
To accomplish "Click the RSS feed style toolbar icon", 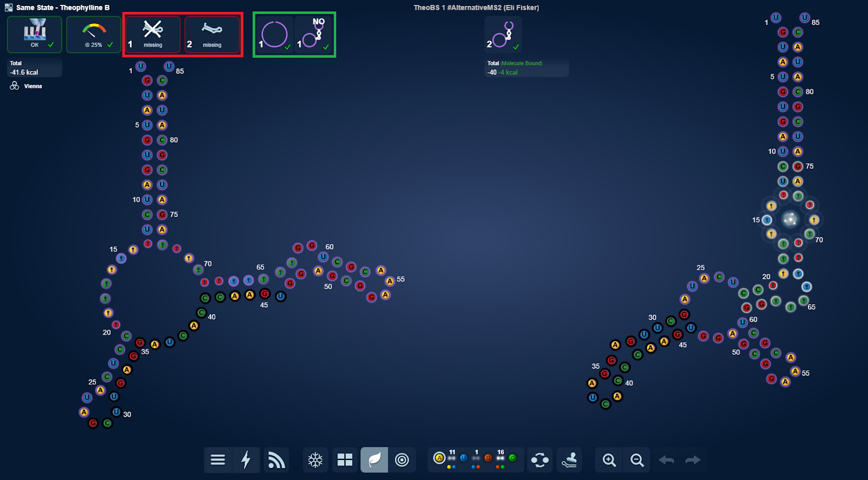I will (x=276, y=460).
